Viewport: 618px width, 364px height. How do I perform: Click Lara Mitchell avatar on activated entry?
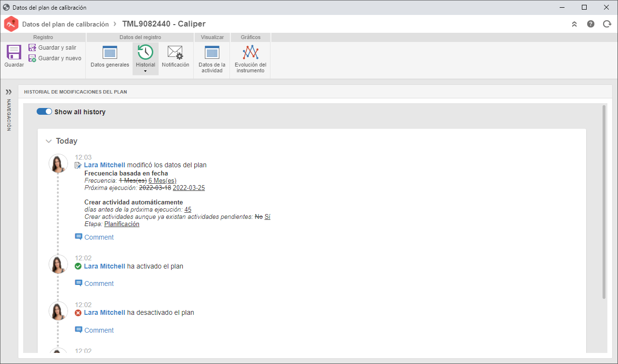pyautogui.click(x=58, y=264)
